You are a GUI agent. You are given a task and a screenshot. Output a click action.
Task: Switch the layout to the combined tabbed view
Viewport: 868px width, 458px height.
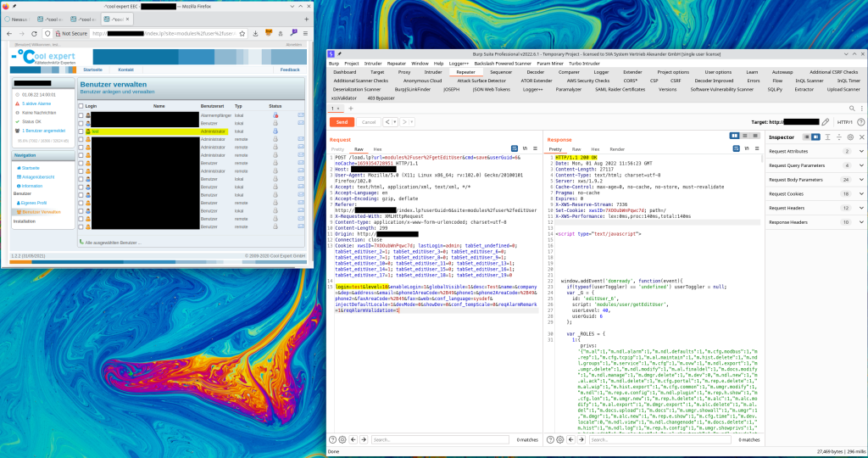(x=755, y=136)
